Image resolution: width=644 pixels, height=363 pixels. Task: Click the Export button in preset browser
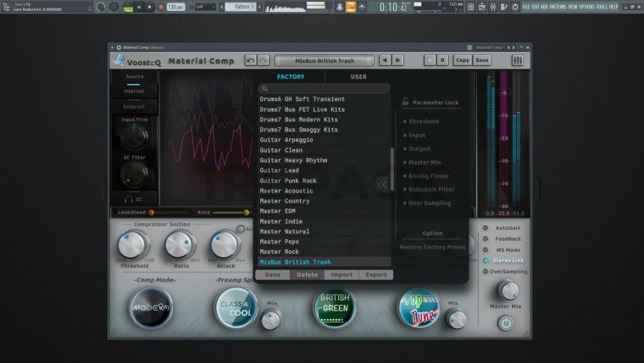point(375,275)
